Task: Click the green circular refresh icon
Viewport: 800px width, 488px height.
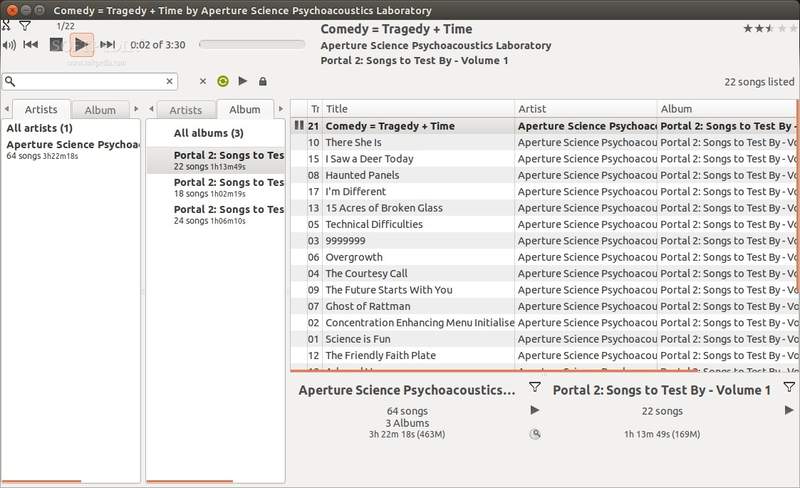Action: 223,81
